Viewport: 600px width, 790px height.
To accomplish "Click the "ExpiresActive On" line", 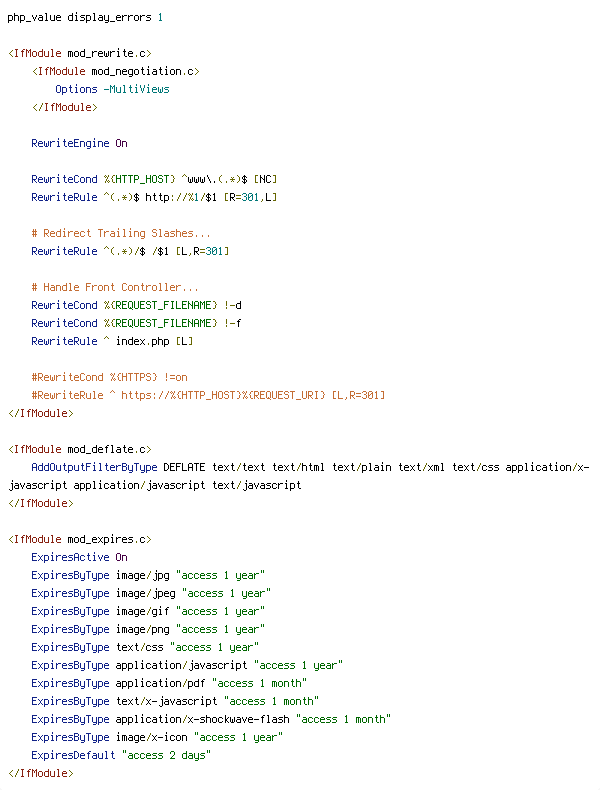I will 80,557.
